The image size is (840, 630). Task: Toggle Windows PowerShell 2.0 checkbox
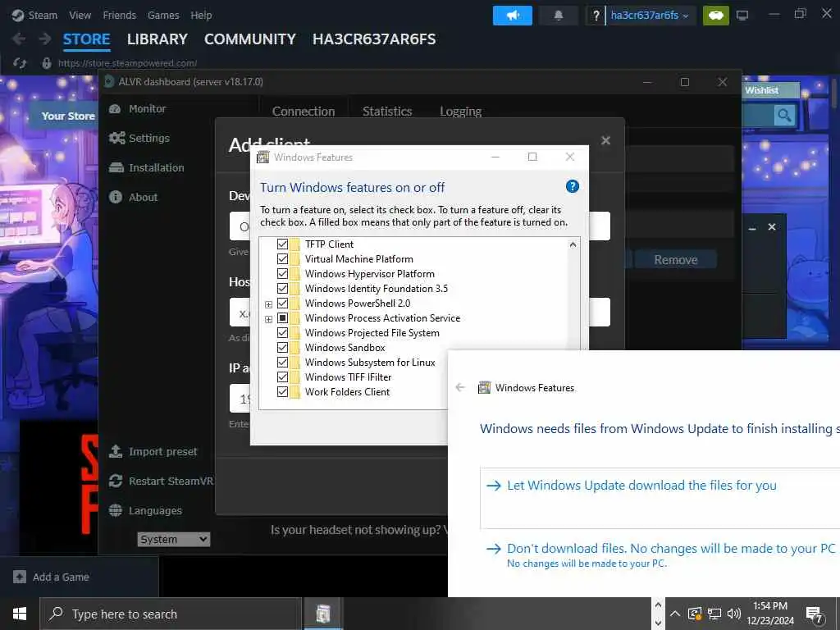click(282, 304)
